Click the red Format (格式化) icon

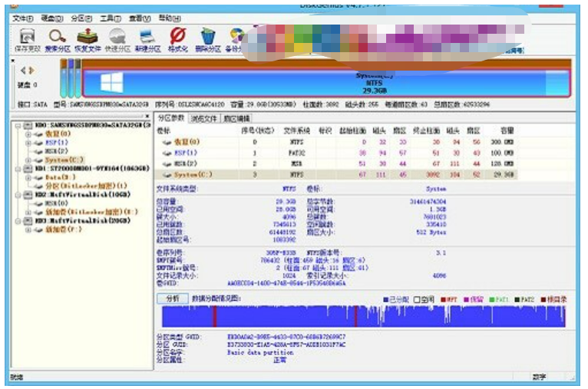(x=177, y=38)
